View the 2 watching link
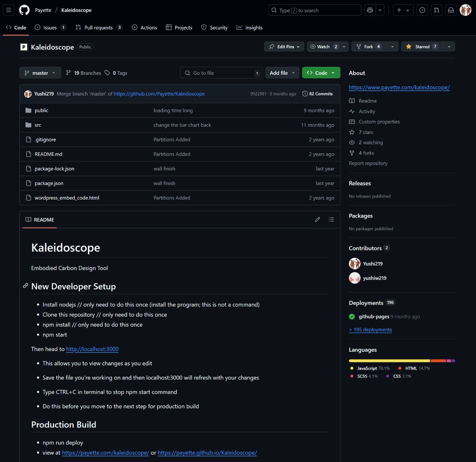 [x=366, y=143]
